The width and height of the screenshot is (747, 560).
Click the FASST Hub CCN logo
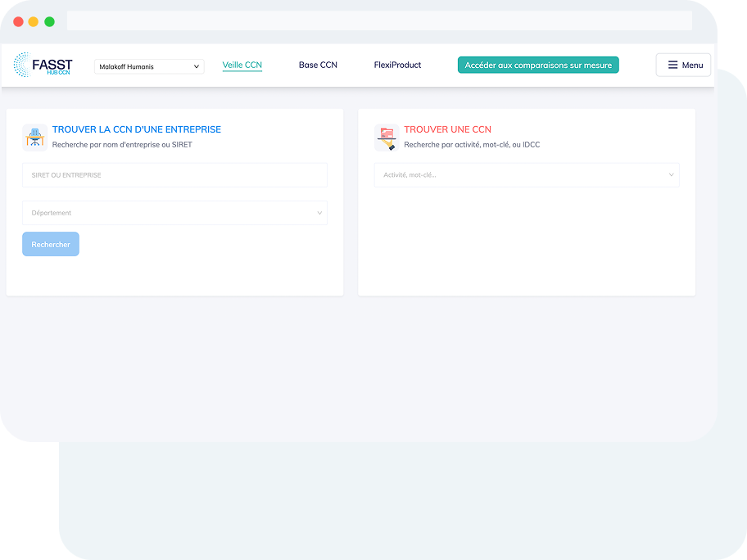point(43,65)
